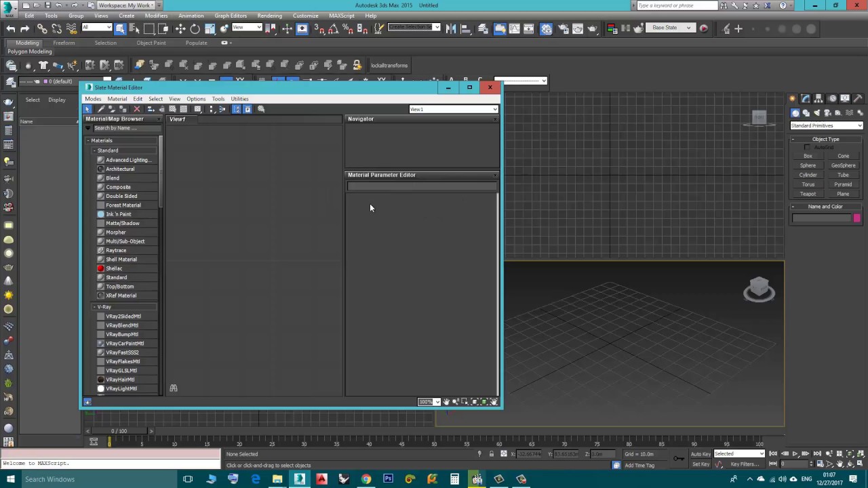Open reference coordinate system View dropdown
Image resolution: width=868 pixels, height=488 pixels.
pyautogui.click(x=247, y=28)
